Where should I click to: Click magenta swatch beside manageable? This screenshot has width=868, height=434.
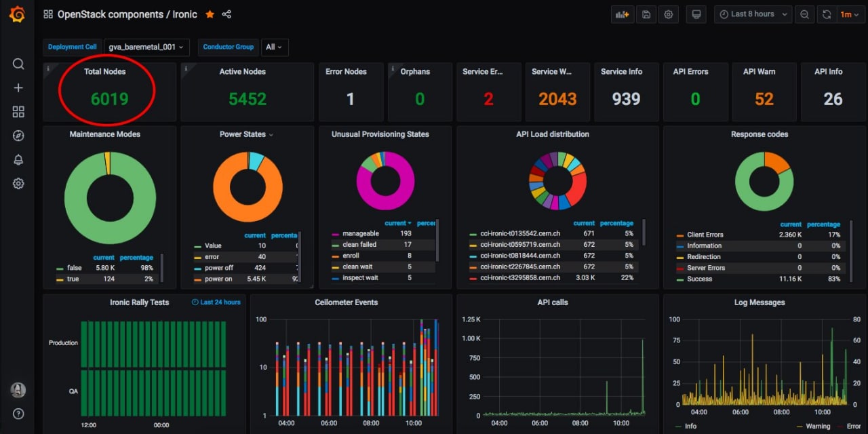pos(335,235)
